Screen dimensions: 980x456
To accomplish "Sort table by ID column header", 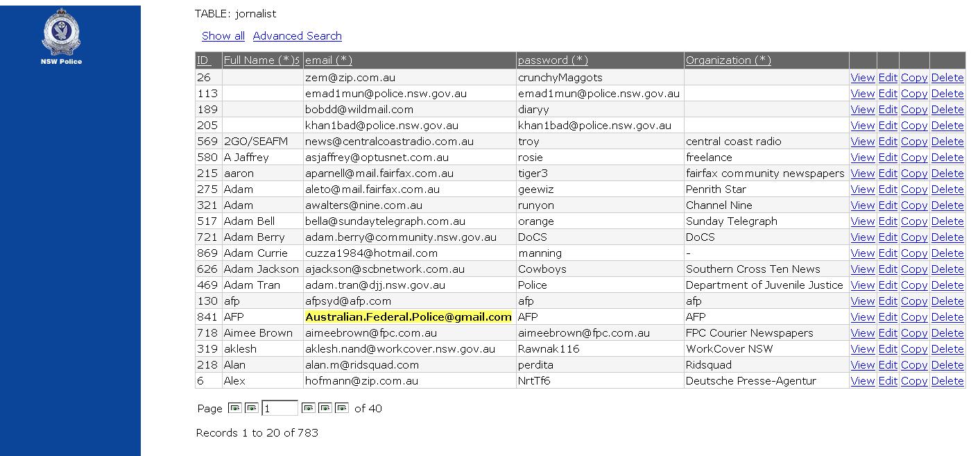I will coord(203,60).
